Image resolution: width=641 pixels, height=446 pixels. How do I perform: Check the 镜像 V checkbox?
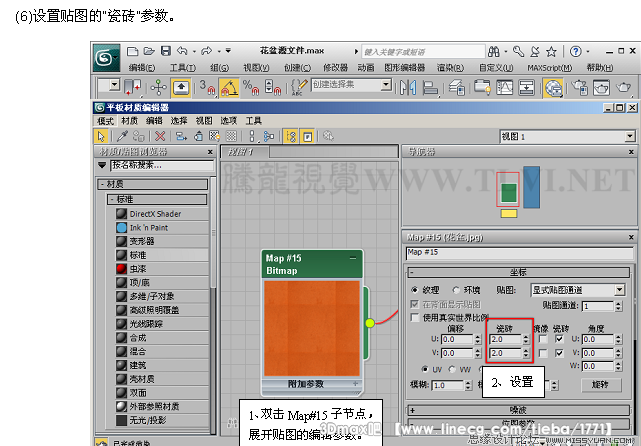click(x=543, y=353)
